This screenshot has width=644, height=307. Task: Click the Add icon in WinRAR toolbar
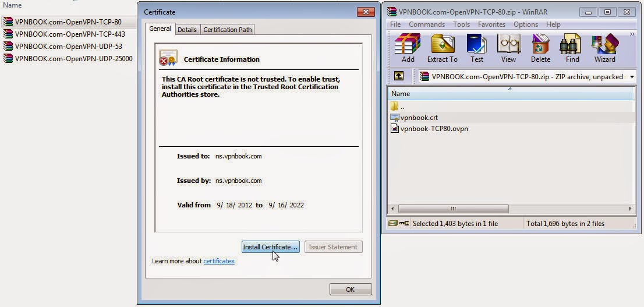(x=408, y=44)
